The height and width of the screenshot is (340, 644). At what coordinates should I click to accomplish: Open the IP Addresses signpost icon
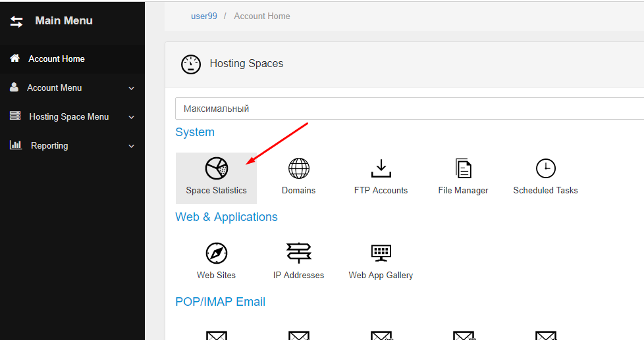[x=298, y=253]
